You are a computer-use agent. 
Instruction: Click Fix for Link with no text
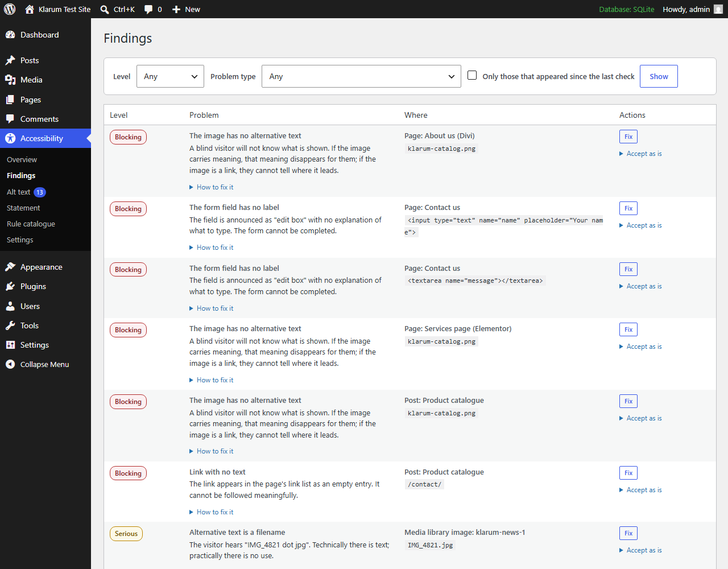(x=628, y=473)
